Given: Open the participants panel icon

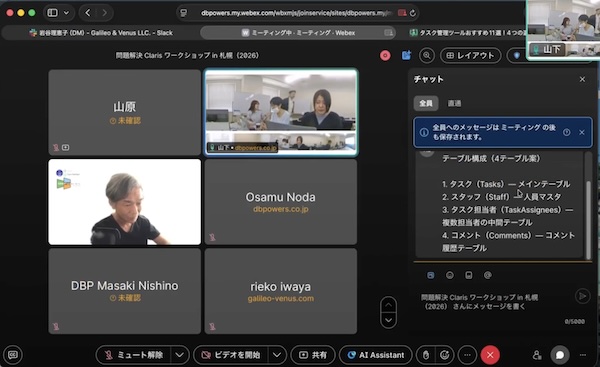Looking at the screenshot, I should 537,355.
